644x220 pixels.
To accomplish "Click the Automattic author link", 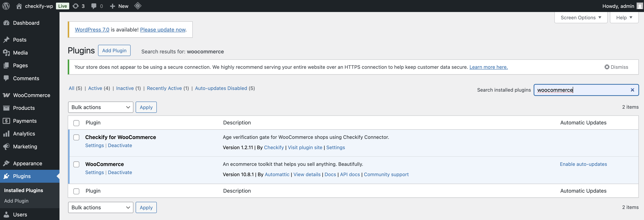I will click(x=277, y=174).
